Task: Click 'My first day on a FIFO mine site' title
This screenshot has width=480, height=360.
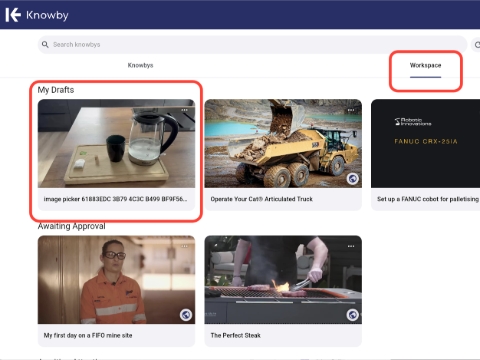Action: point(88,335)
